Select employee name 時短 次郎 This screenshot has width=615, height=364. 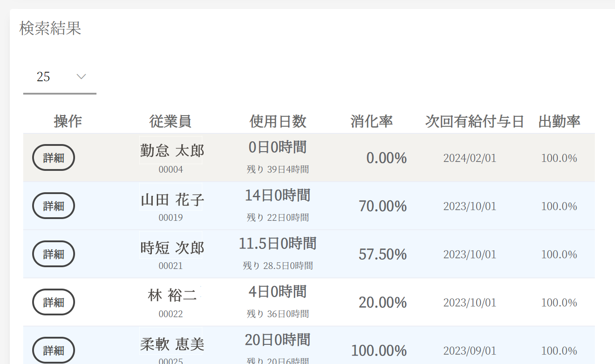(172, 248)
